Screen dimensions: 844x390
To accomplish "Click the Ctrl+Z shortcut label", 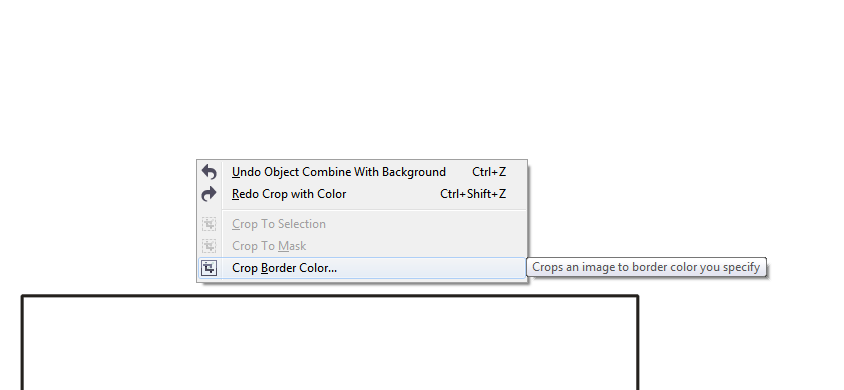I will pyautogui.click(x=489, y=172).
